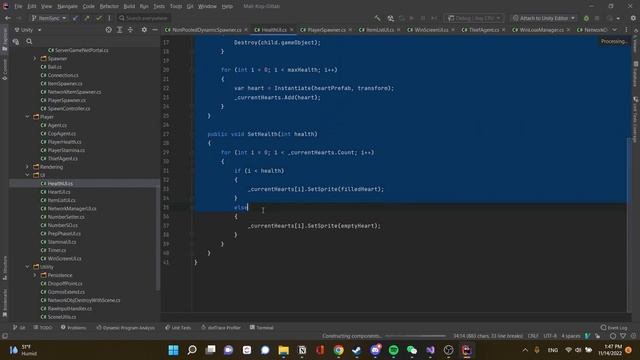Click the Build solution hammer icon
640x360 pixels.
[x=378, y=18]
